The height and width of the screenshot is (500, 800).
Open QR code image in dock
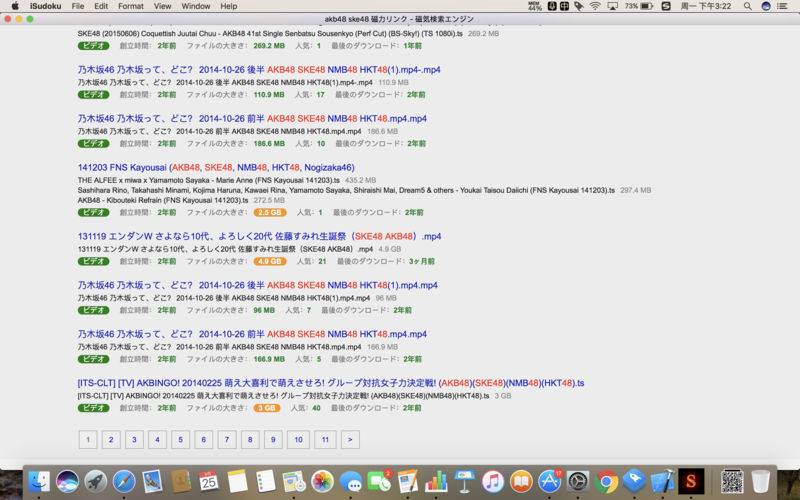click(x=733, y=481)
